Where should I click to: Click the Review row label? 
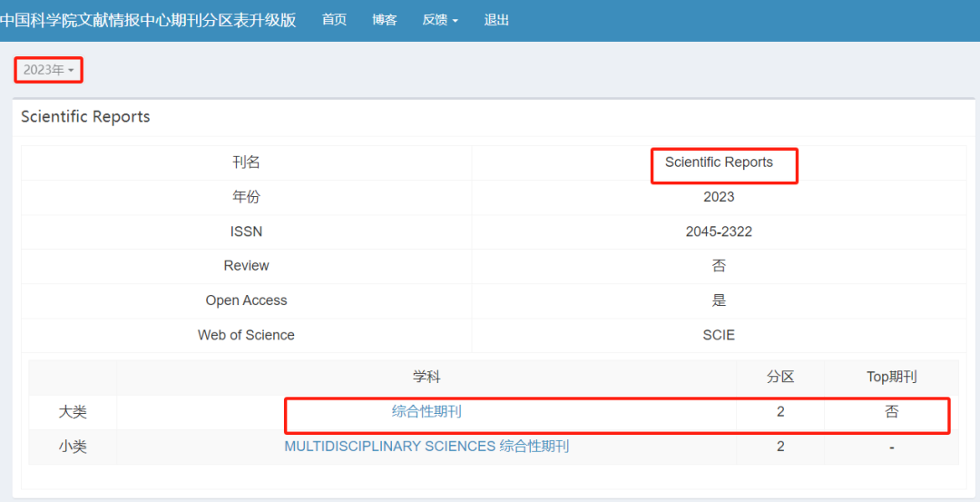point(246,266)
